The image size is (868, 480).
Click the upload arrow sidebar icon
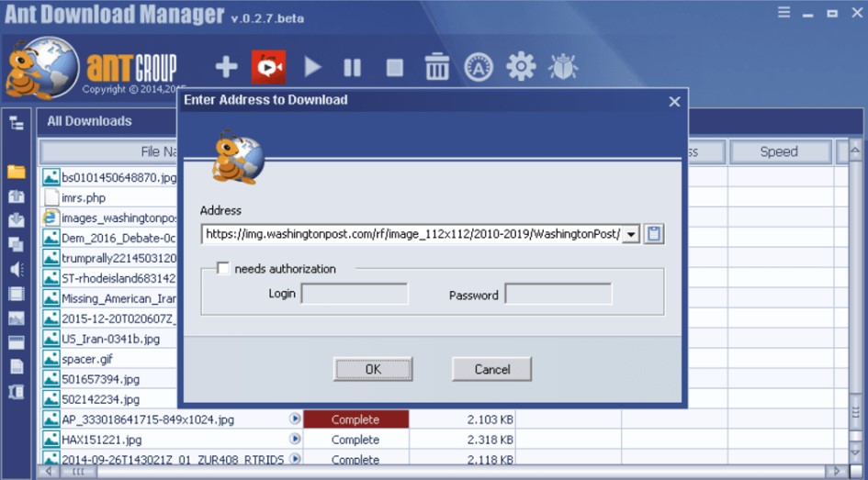(x=16, y=196)
